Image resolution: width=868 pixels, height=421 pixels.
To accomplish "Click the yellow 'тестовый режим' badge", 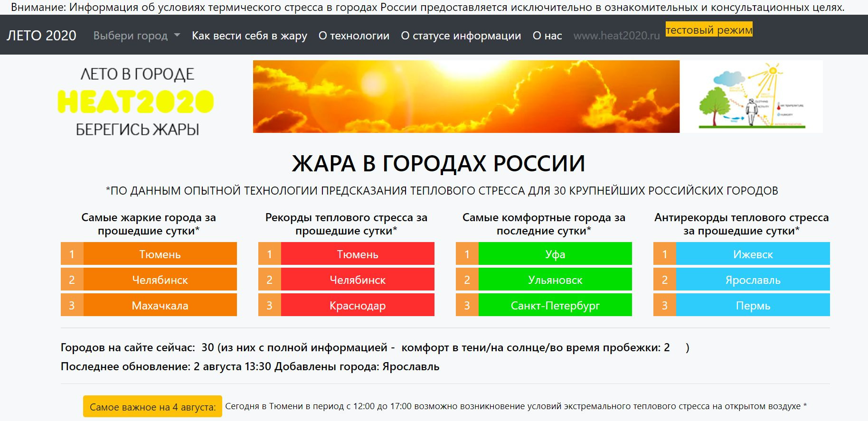I will click(709, 30).
